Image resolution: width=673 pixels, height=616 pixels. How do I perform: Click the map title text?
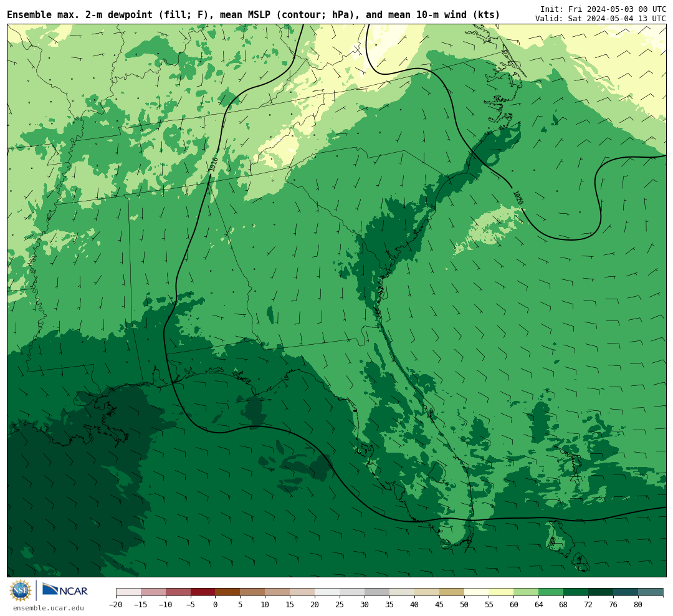pos(253,15)
